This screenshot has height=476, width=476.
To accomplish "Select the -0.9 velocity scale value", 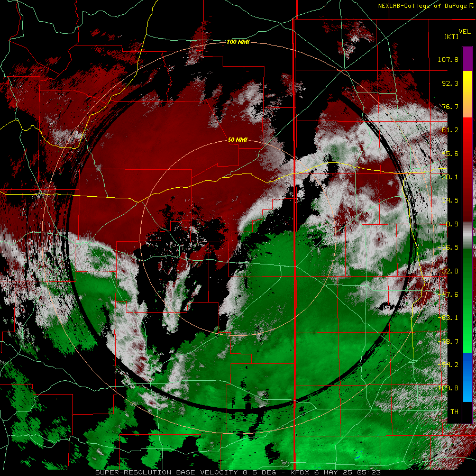I will 450,224.
